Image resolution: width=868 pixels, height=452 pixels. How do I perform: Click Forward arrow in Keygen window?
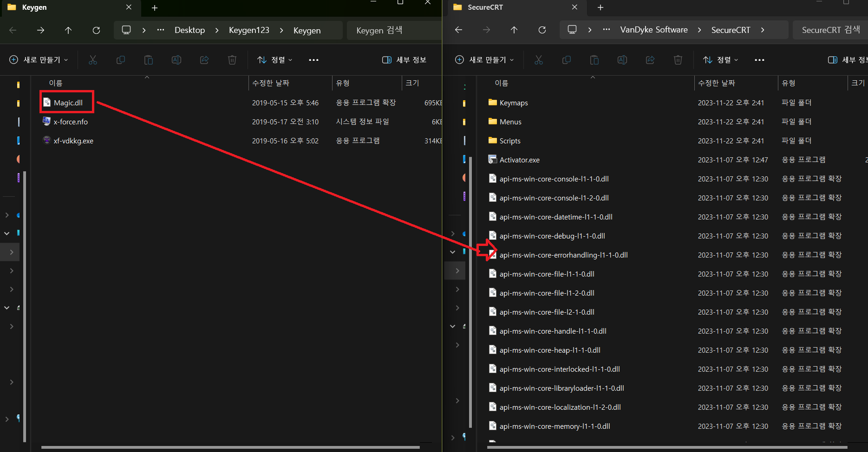coord(41,30)
